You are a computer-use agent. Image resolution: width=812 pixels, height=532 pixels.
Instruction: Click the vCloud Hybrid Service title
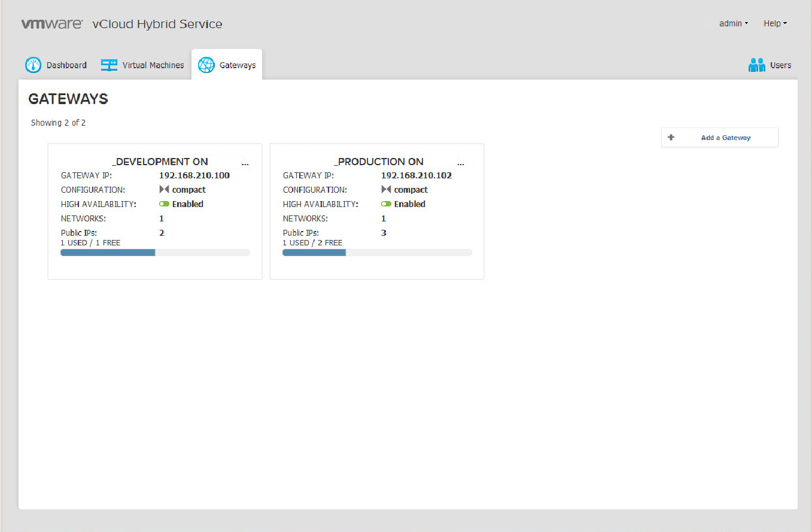157,24
